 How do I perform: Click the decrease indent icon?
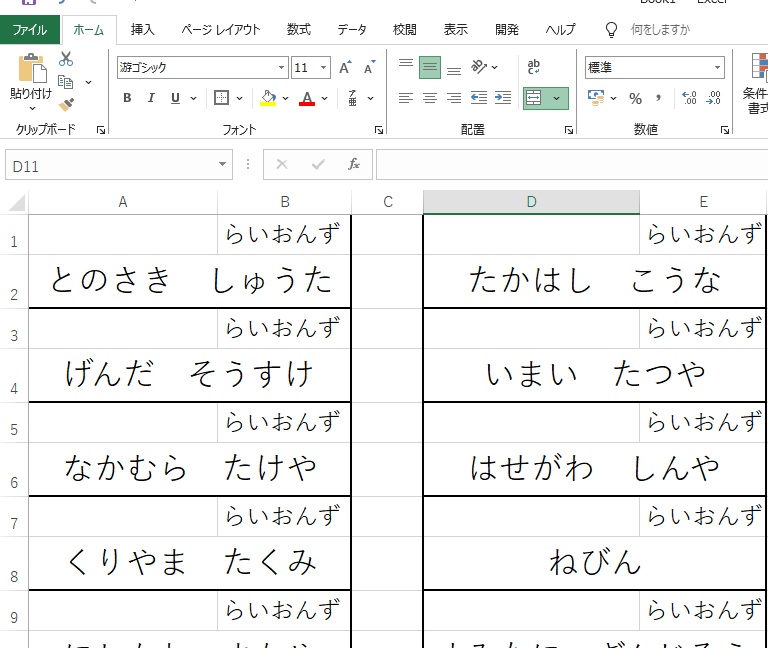pos(479,98)
